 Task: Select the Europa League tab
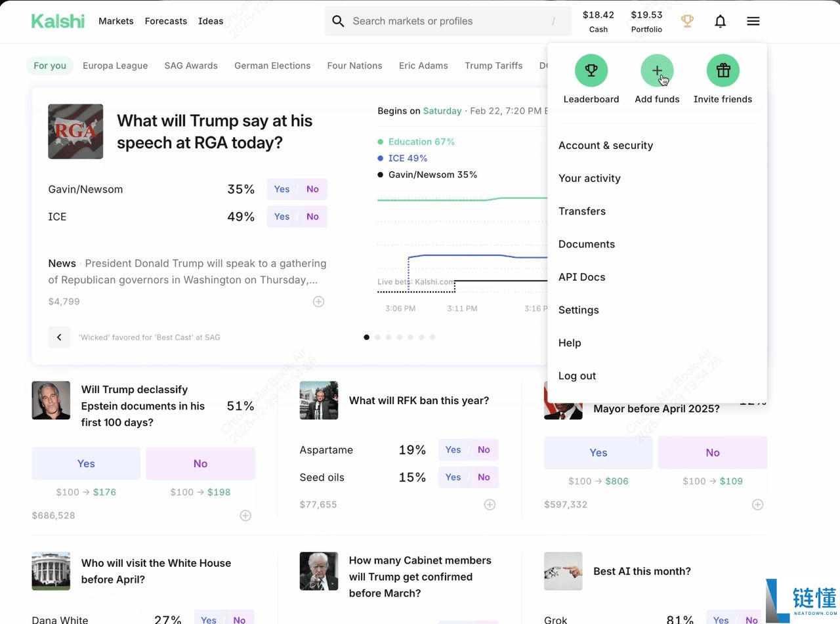tap(115, 66)
